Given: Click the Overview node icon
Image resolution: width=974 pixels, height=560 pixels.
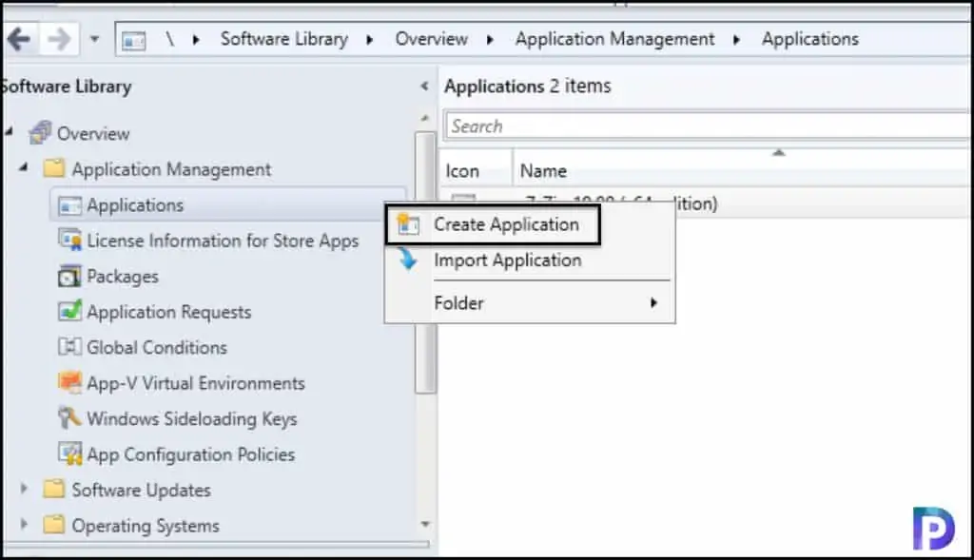Looking at the screenshot, I should pos(41,132).
